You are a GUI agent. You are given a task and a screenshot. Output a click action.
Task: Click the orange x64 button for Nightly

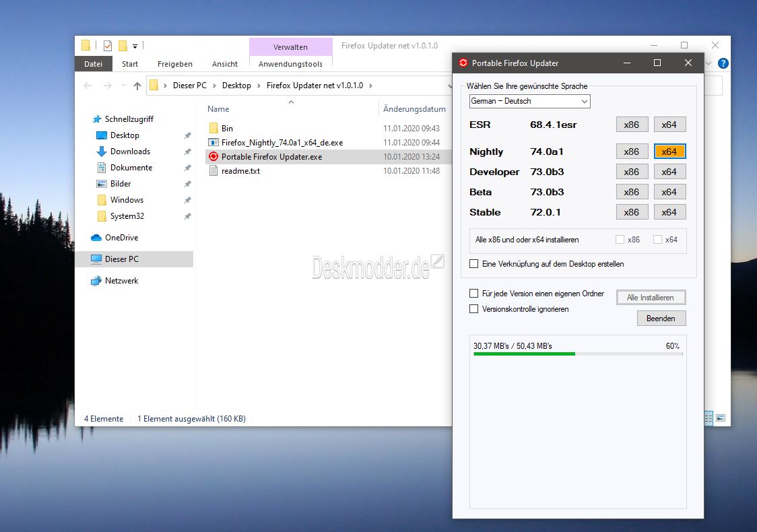pos(669,152)
